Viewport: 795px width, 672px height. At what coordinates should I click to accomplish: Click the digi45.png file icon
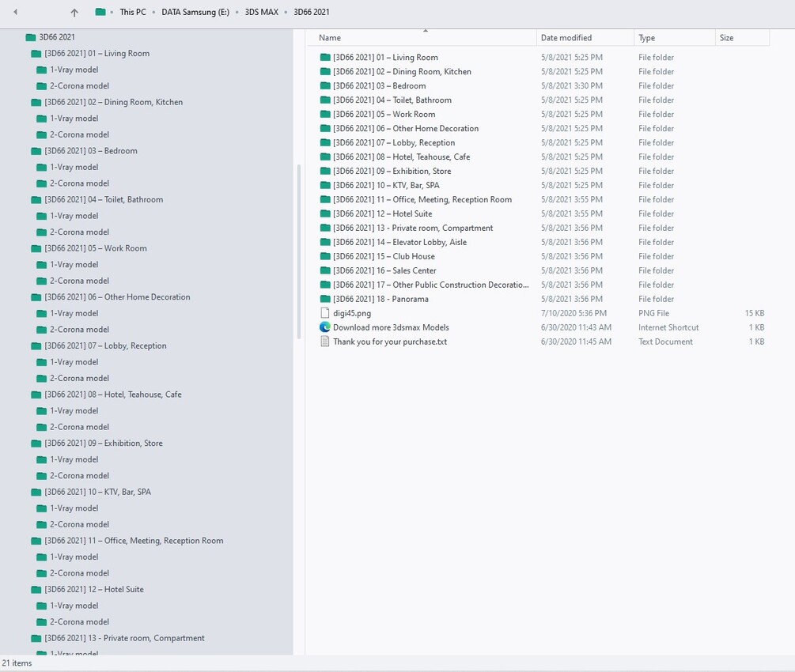pyautogui.click(x=325, y=313)
